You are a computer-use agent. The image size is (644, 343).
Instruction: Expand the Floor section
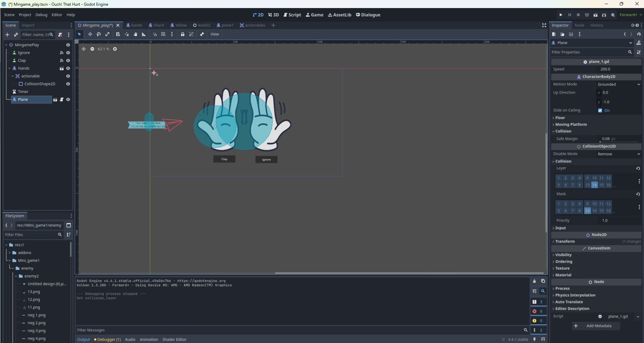[596, 118]
